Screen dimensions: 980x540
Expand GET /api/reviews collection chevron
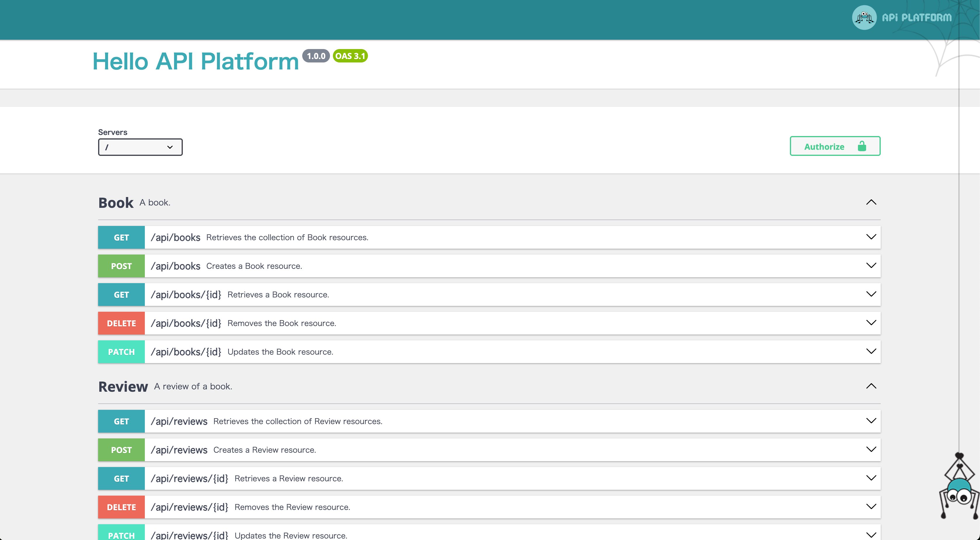pos(871,421)
